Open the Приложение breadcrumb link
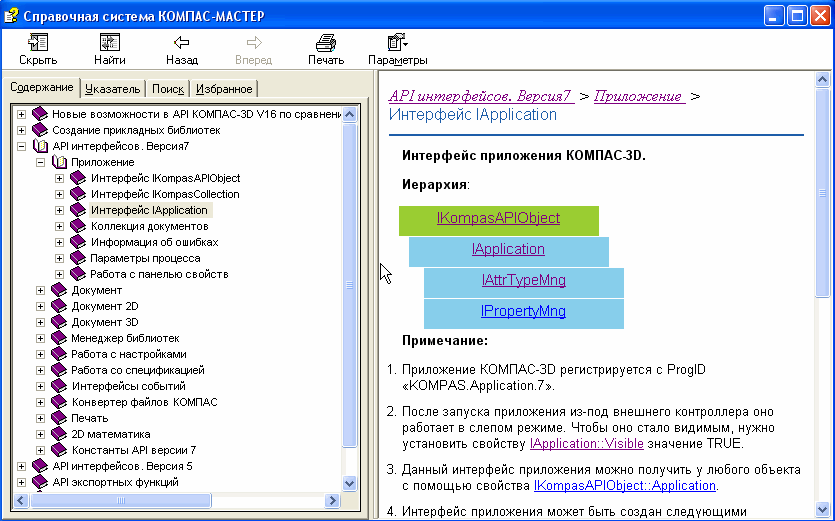835x521 pixels. [640, 96]
